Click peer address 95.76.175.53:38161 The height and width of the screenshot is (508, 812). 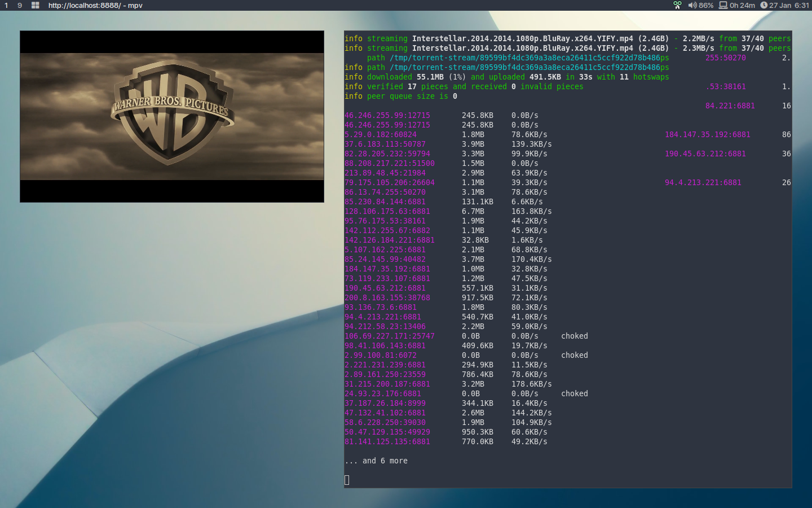[x=385, y=221]
